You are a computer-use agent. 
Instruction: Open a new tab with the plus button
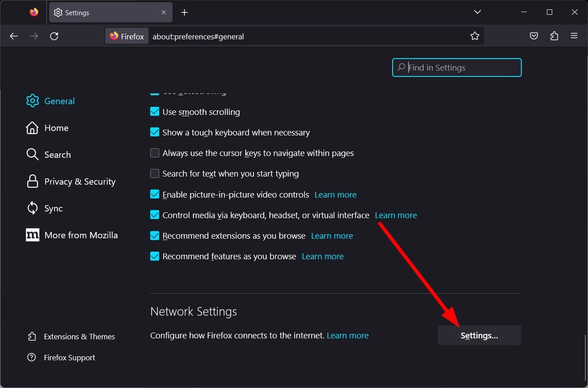(184, 13)
